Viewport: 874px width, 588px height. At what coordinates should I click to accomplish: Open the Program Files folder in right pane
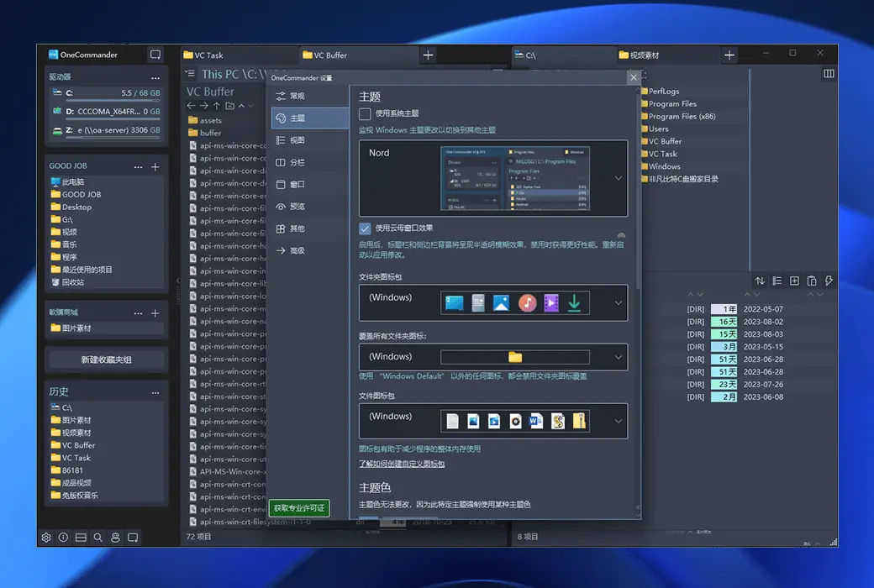[x=672, y=104]
